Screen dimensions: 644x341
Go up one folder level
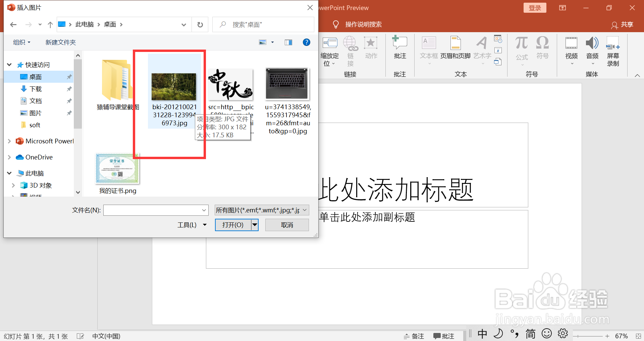coord(50,24)
